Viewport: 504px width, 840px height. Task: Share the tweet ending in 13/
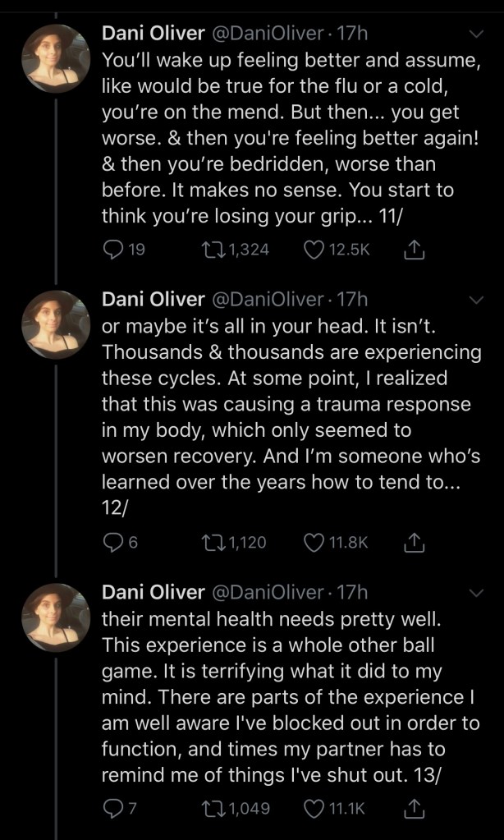click(416, 808)
